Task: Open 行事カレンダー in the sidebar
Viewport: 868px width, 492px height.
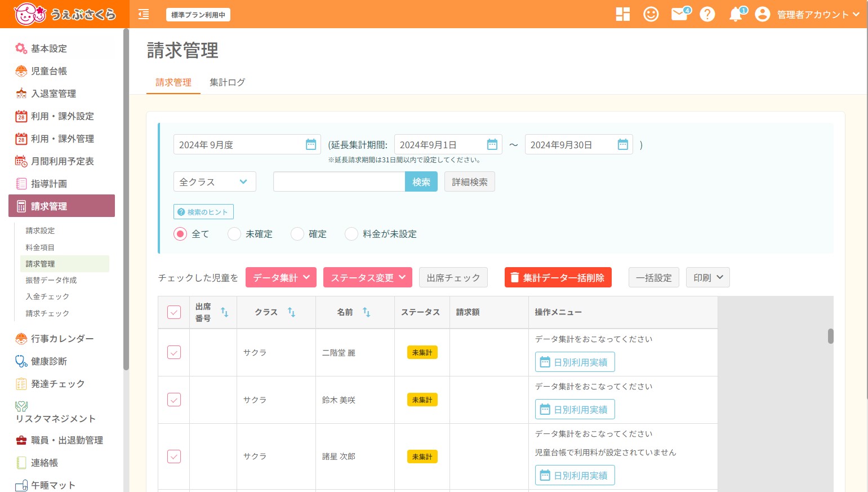Action: pos(62,339)
